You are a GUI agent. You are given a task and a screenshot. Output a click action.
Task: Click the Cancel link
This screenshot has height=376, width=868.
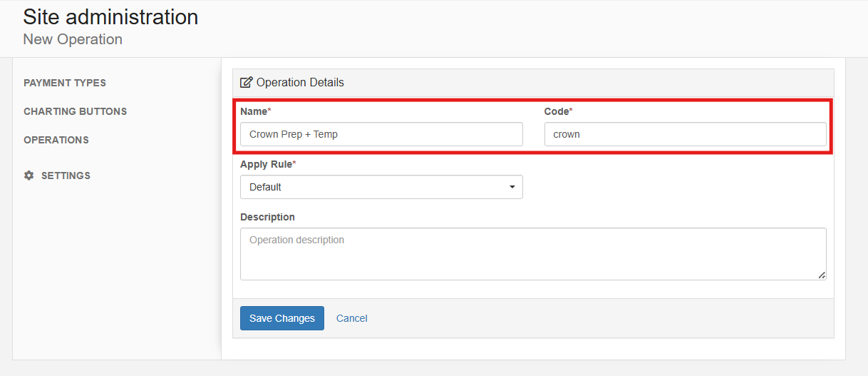[352, 318]
